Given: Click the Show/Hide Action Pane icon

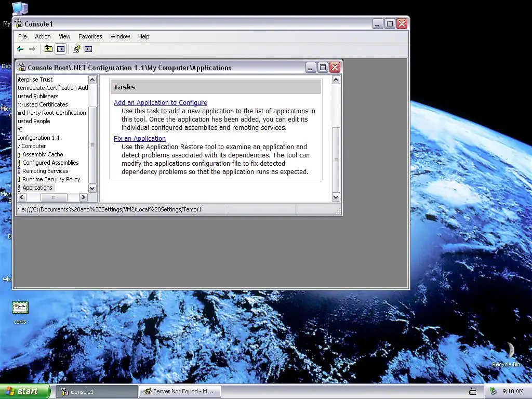Looking at the screenshot, I should click(88, 49).
